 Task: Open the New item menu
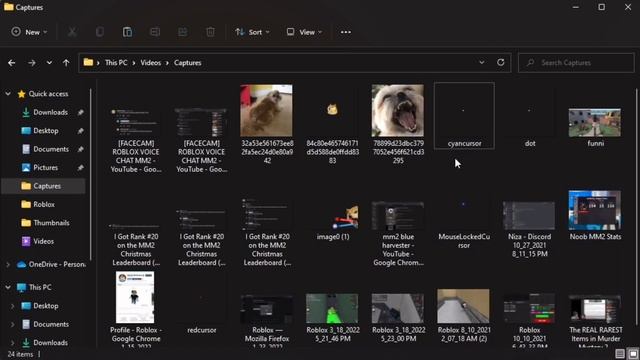click(29, 32)
